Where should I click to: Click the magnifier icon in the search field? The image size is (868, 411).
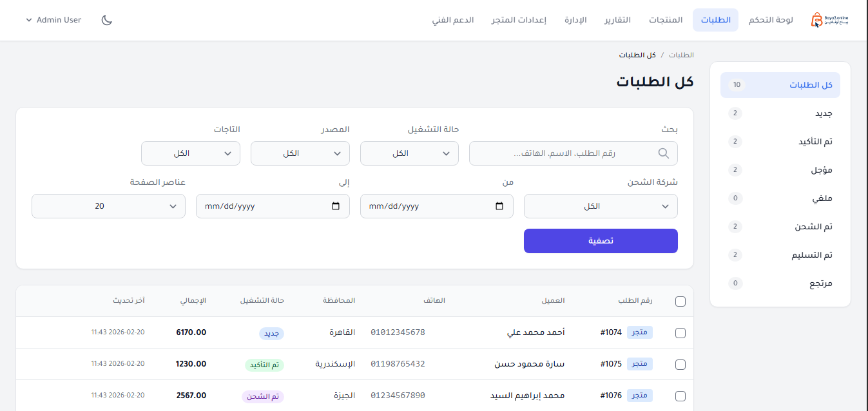click(664, 153)
